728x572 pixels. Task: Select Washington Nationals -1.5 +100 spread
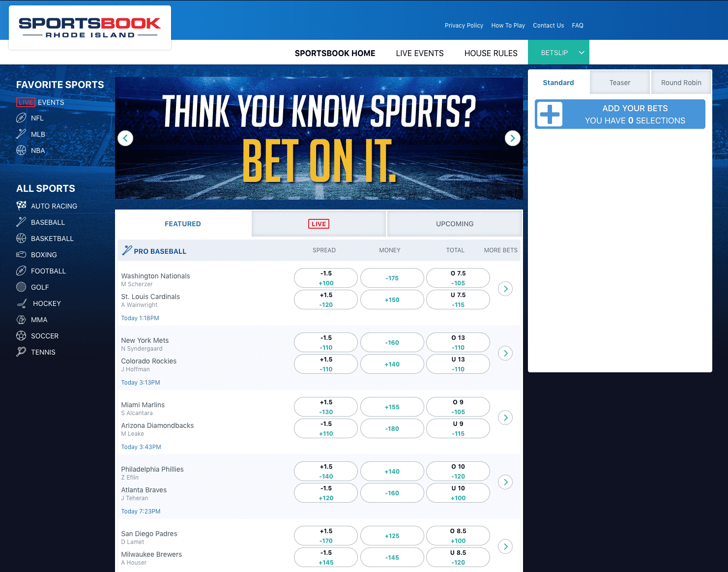[326, 278]
